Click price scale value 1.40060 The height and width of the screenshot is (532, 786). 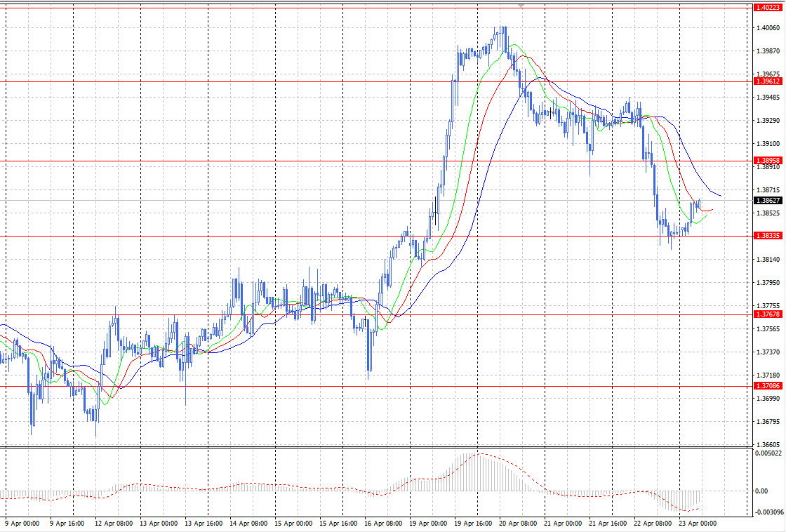click(x=768, y=28)
